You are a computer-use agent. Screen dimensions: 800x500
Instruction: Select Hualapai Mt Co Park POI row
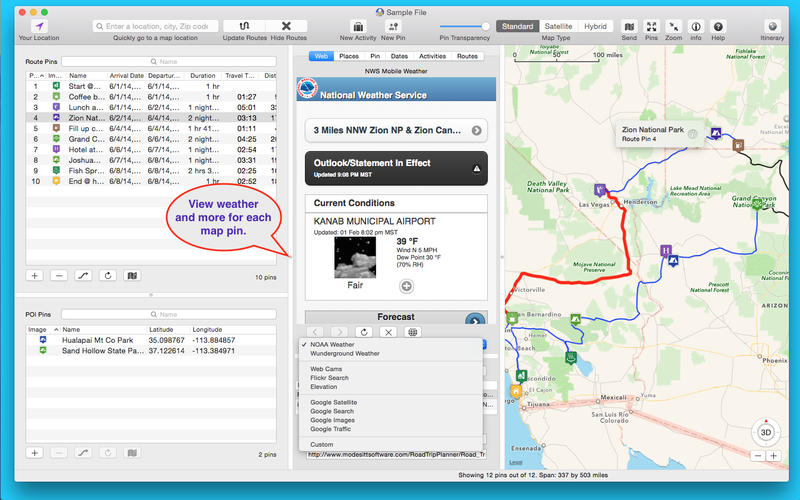[151, 340]
